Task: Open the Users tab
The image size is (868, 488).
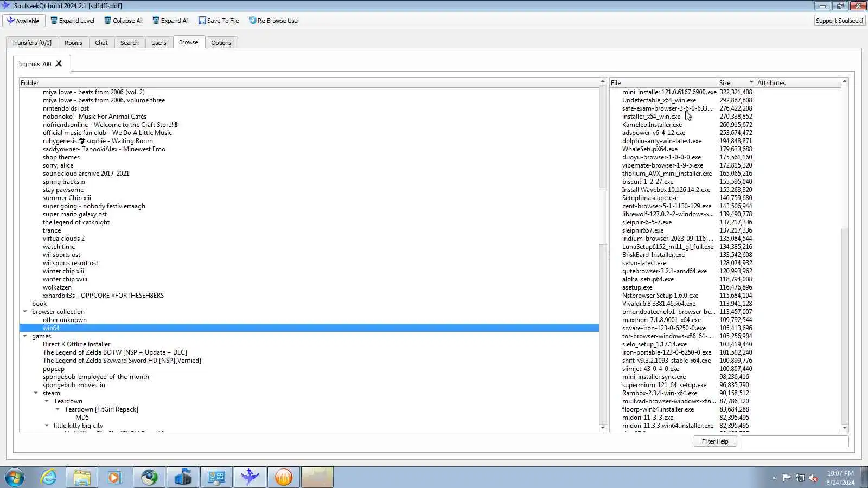Action: point(159,43)
